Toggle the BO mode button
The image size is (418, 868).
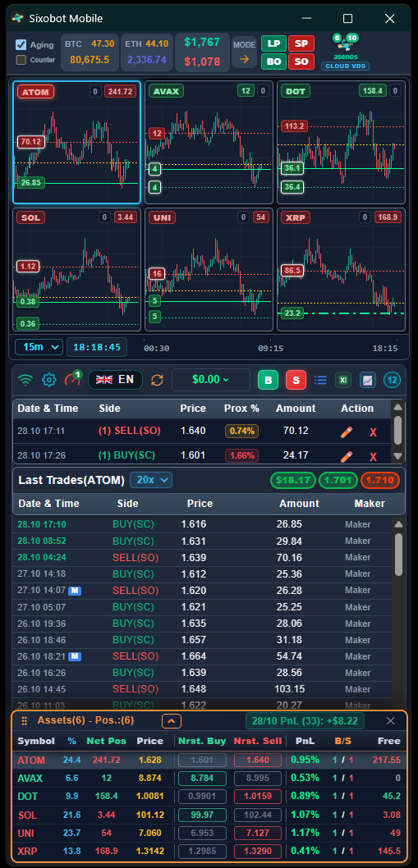(273, 62)
